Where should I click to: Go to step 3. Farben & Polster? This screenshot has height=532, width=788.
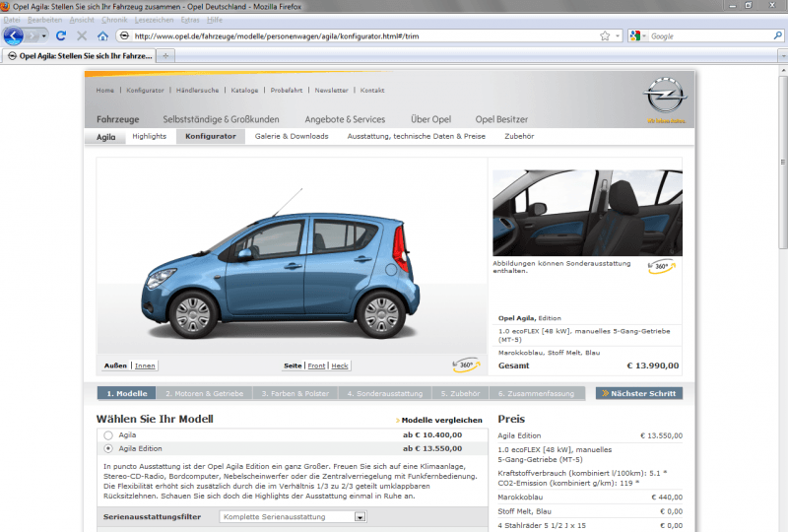pos(295,393)
